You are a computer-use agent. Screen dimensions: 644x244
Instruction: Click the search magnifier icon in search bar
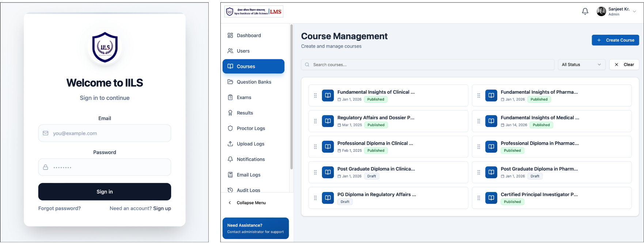point(307,65)
